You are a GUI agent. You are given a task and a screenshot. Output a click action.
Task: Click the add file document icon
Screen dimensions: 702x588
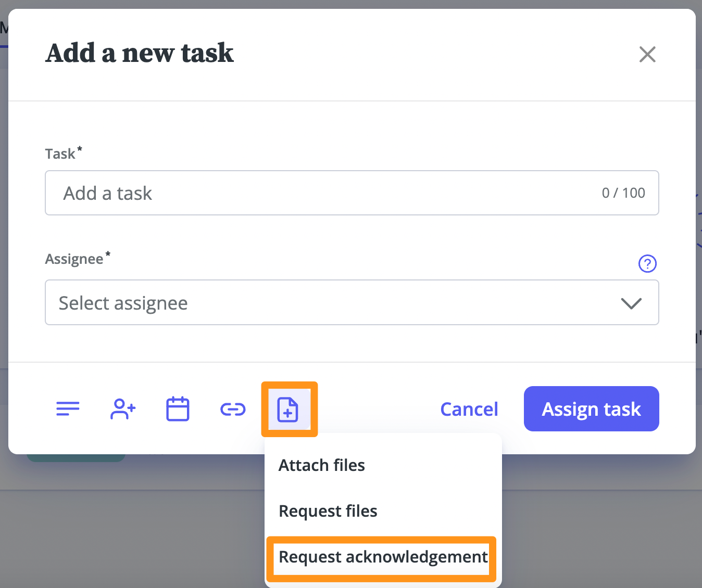pyautogui.click(x=288, y=410)
